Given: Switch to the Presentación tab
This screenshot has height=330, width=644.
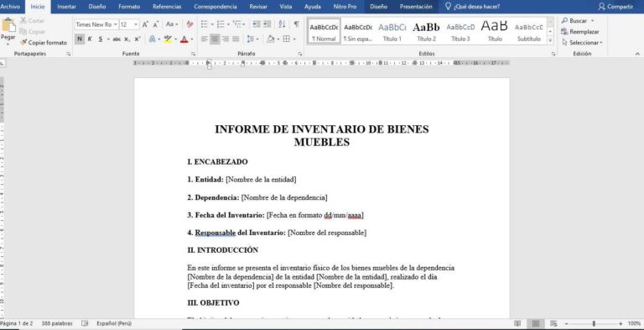Looking at the screenshot, I should (416, 7).
